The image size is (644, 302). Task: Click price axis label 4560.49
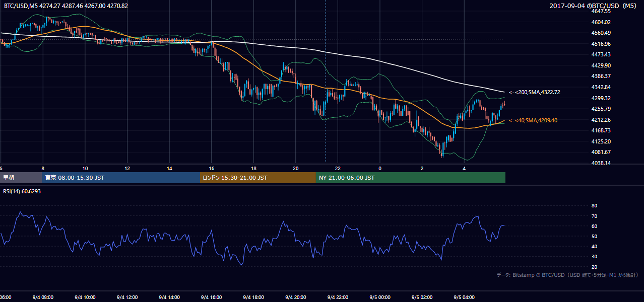pos(601,33)
